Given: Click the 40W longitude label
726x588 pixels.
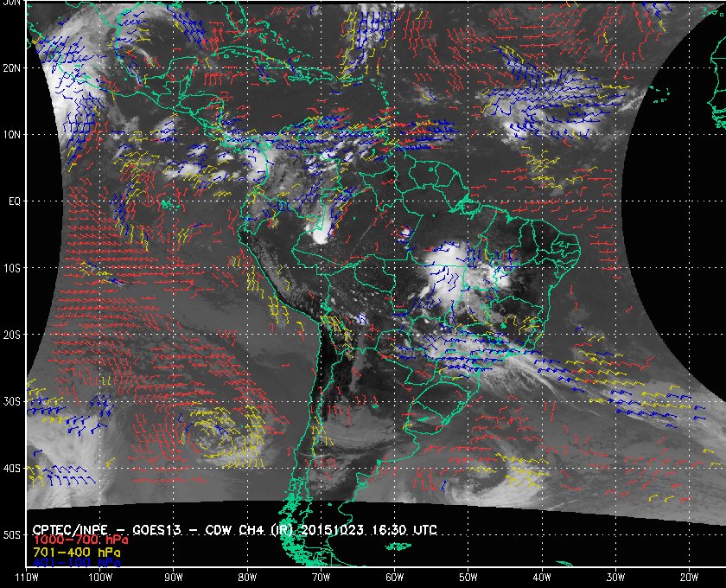Looking at the screenshot, I should pyautogui.click(x=542, y=578).
